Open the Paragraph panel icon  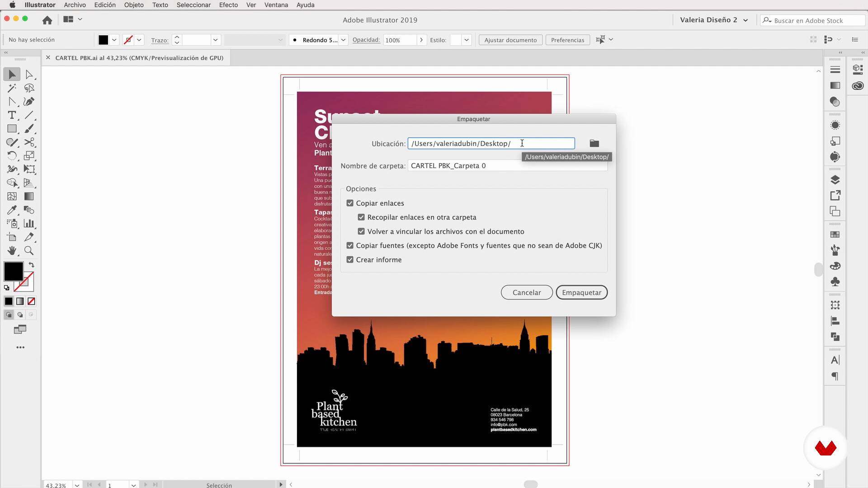coord(835,376)
